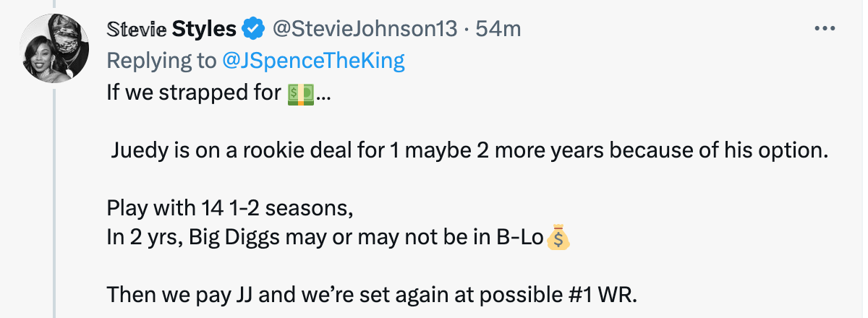Visit the @StevieJohnson13 handle
The height and width of the screenshot is (318, 868).
[x=364, y=29]
